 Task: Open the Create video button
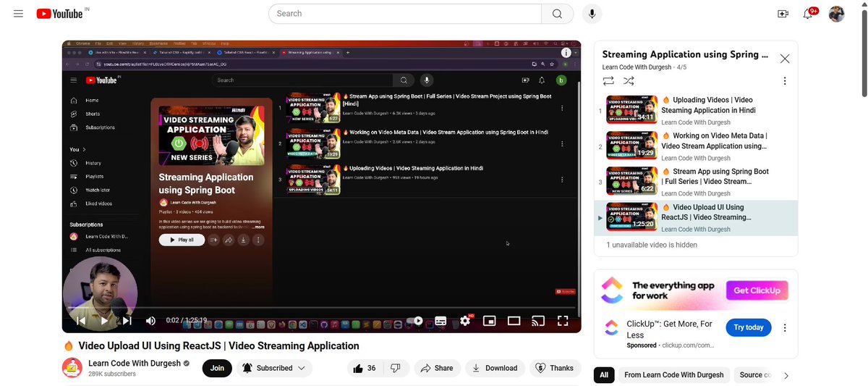pos(783,14)
